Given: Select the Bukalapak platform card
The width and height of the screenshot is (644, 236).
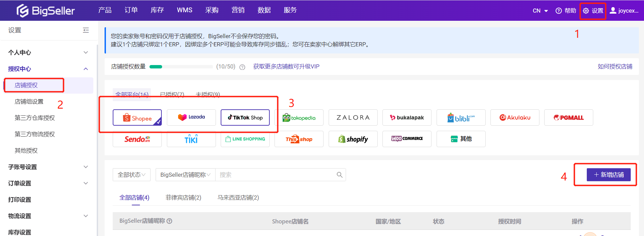Looking at the screenshot, I should 407,117.
